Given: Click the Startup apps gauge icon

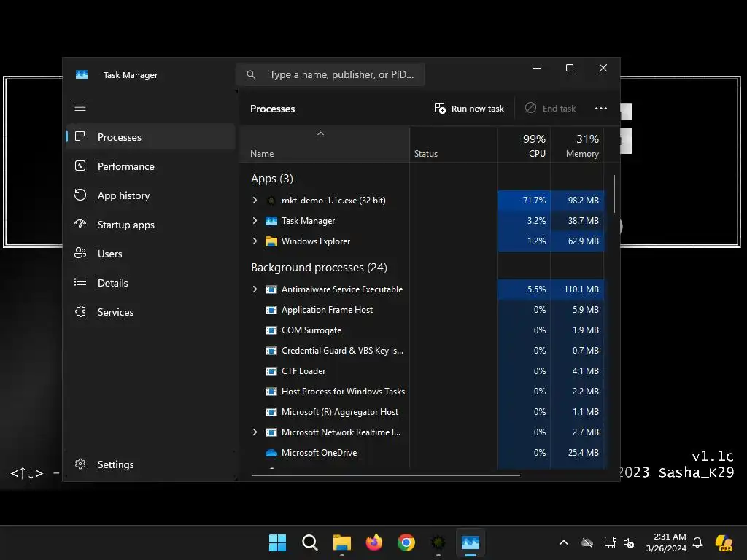Looking at the screenshot, I should [x=80, y=224].
